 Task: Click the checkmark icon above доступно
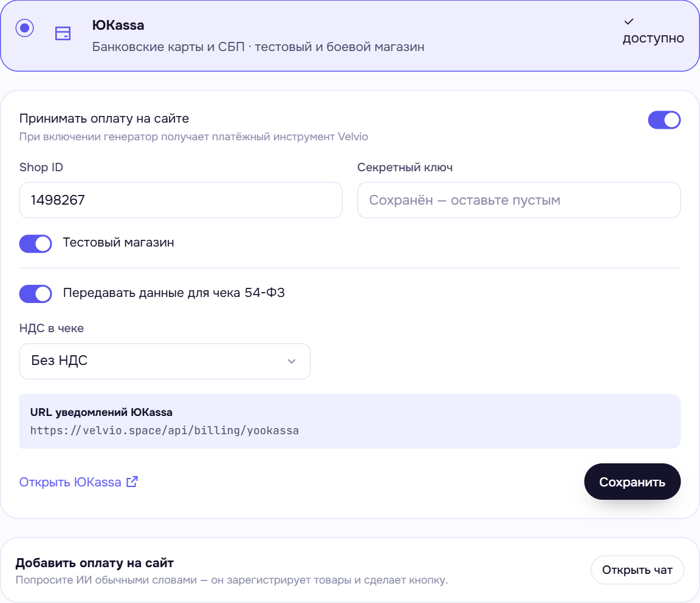[628, 21]
